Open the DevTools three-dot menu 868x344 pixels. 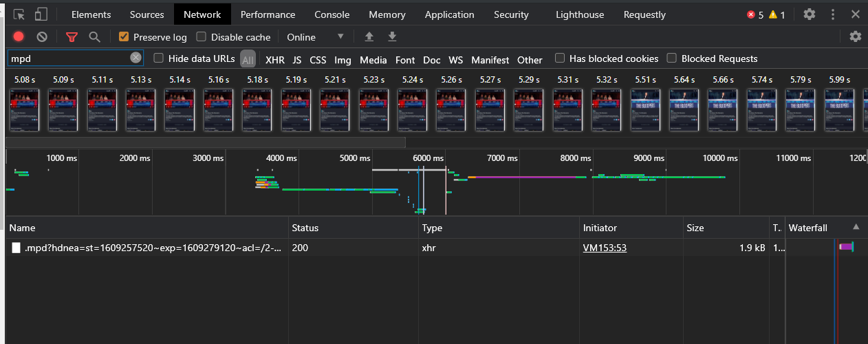coord(833,14)
